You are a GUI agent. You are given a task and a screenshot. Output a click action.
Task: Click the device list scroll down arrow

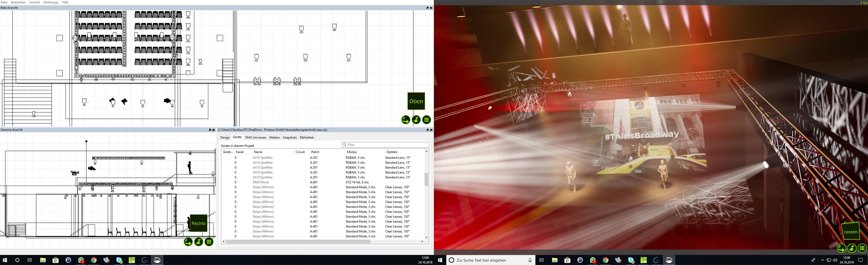(426, 237)
